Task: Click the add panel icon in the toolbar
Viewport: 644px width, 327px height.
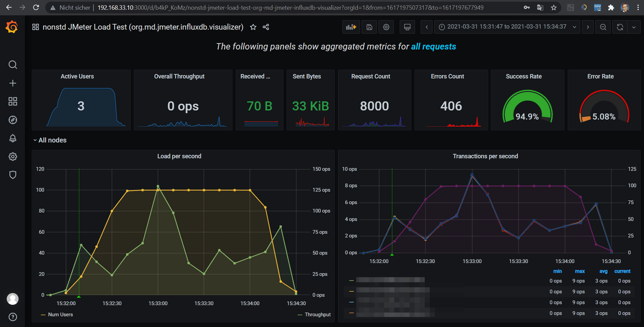Action: (351, 27)
